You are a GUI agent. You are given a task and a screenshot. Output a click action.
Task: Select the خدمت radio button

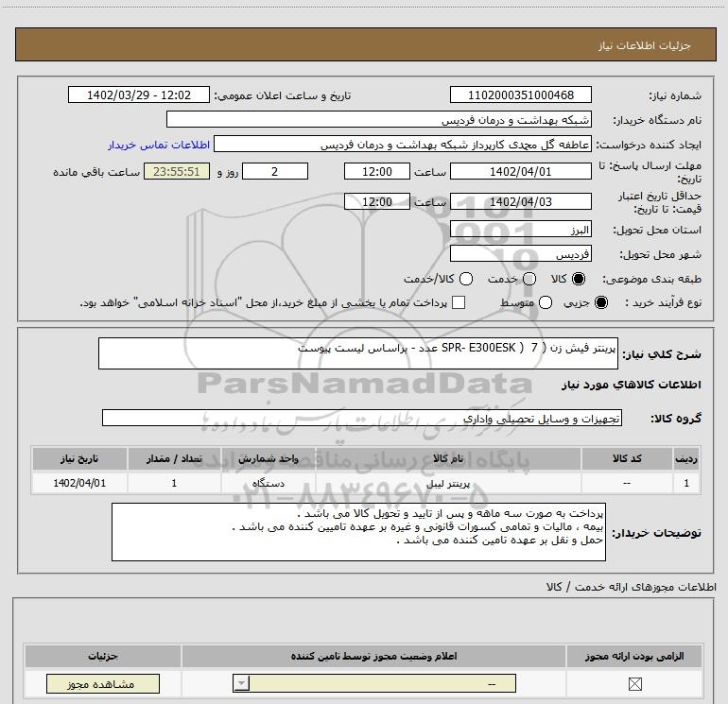[x=529, y=279]
